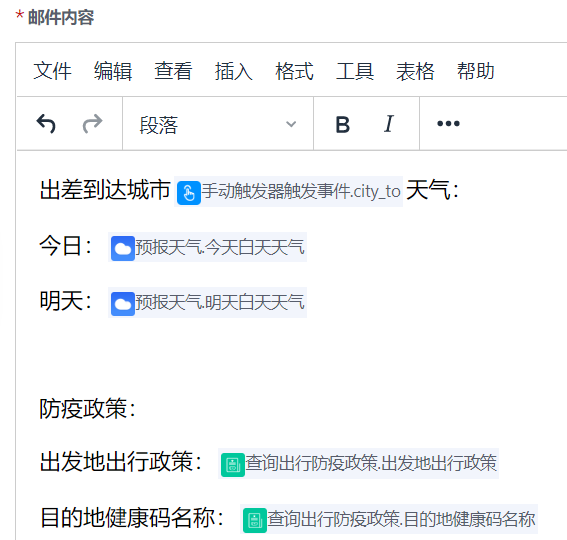Viewport: 567px width, 540px height.
Task: Click the 出发地出行政策： label text
Action: (x=120, y=462)
